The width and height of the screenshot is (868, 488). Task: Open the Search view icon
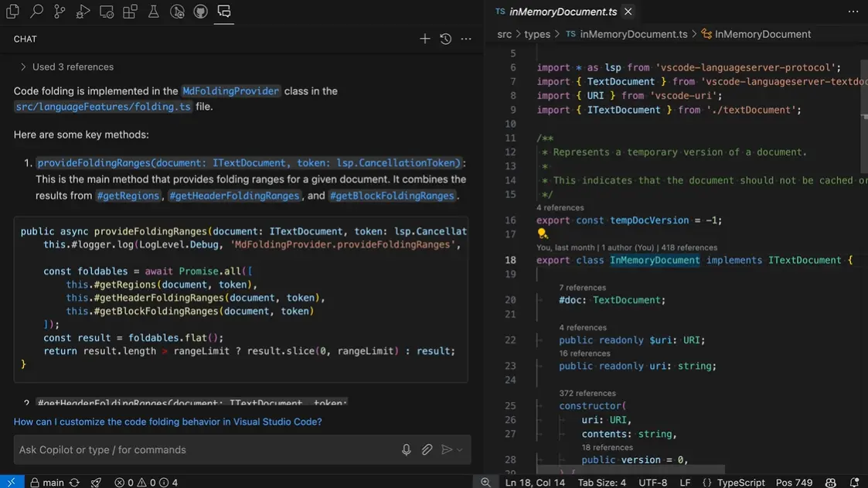click(36, 11)
